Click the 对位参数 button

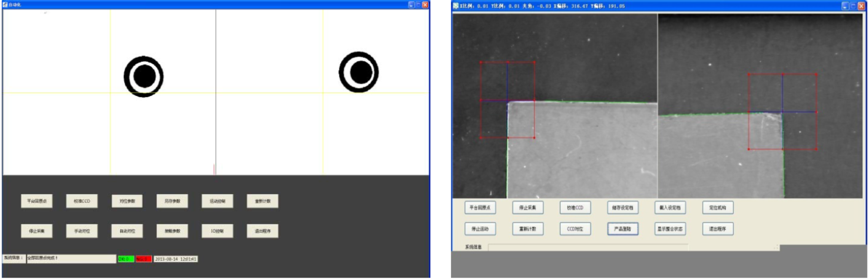(127, 201)
